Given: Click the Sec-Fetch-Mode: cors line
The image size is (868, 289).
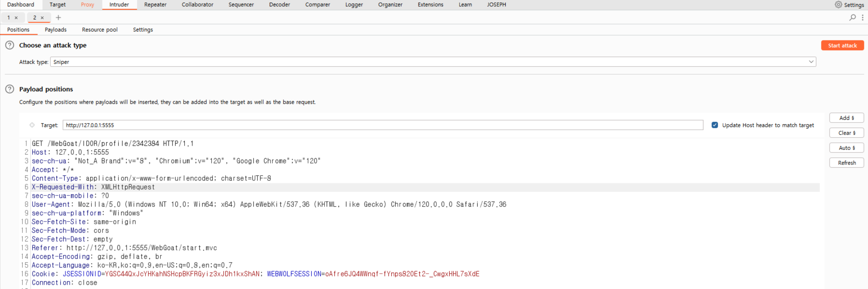Looking at the screenshot, I should coord(70,231).
